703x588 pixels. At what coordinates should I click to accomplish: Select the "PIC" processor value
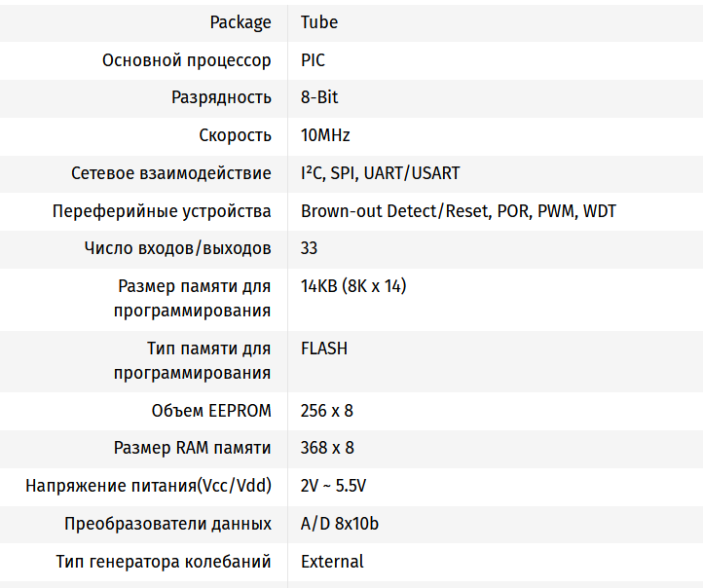pyautogui.click(x=313, y=60)
